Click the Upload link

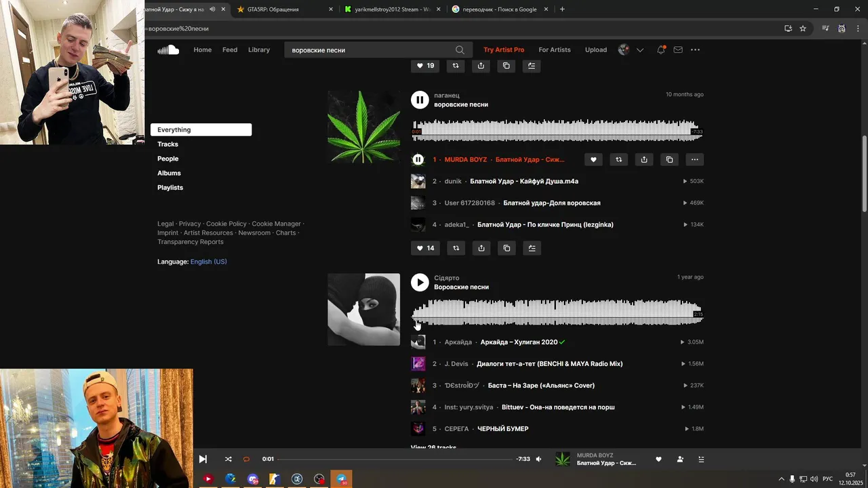[596, 49]
